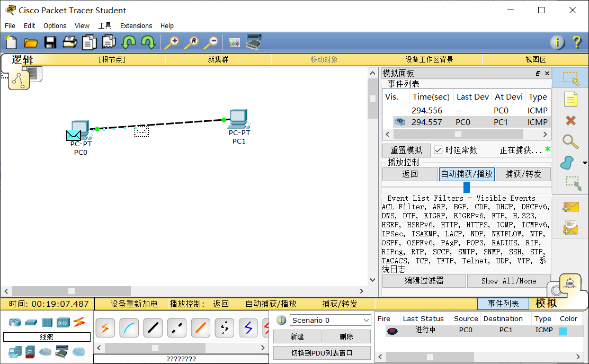Open the Scenario 0 dropdown
This screenshot has width=589, height=364.
click(x=330, y=320)
